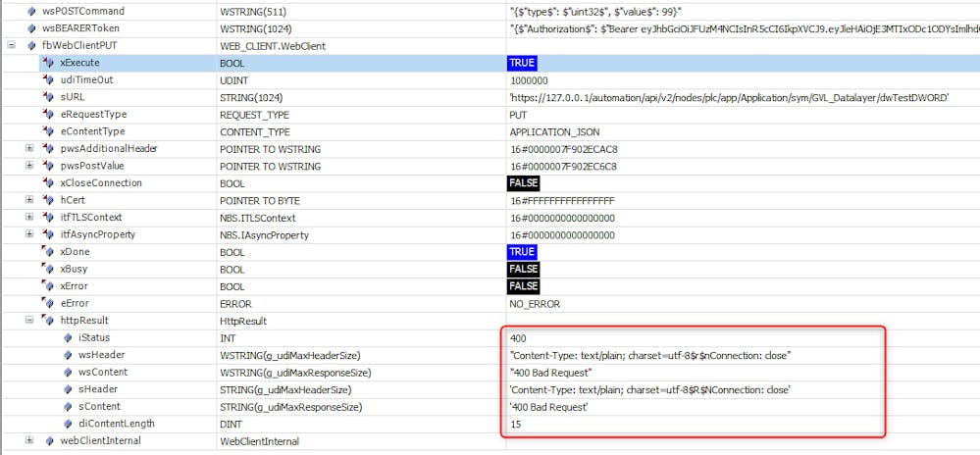Click the fbWebClientPUT function block icon

pos(30,46)
